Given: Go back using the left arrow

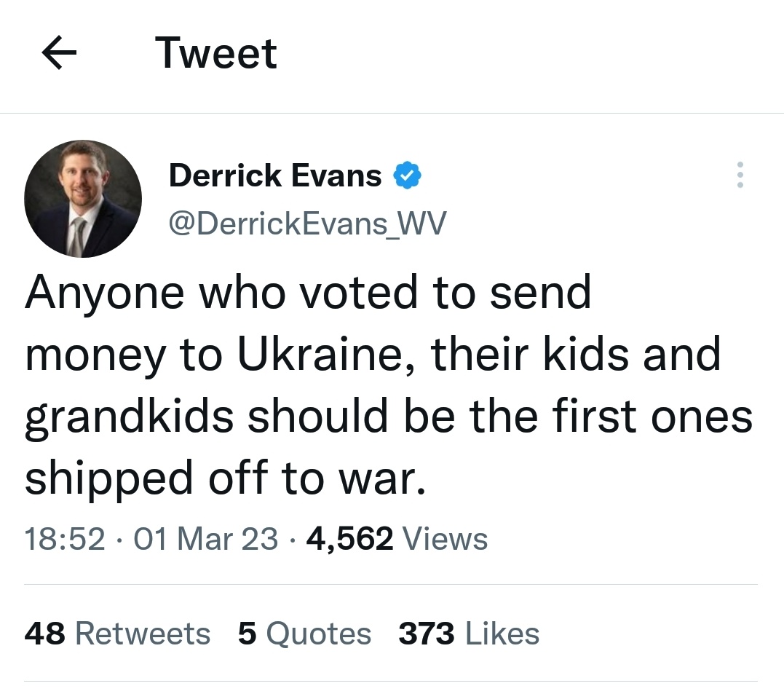Looking at the screenshot, I should (x=59, y=52).
